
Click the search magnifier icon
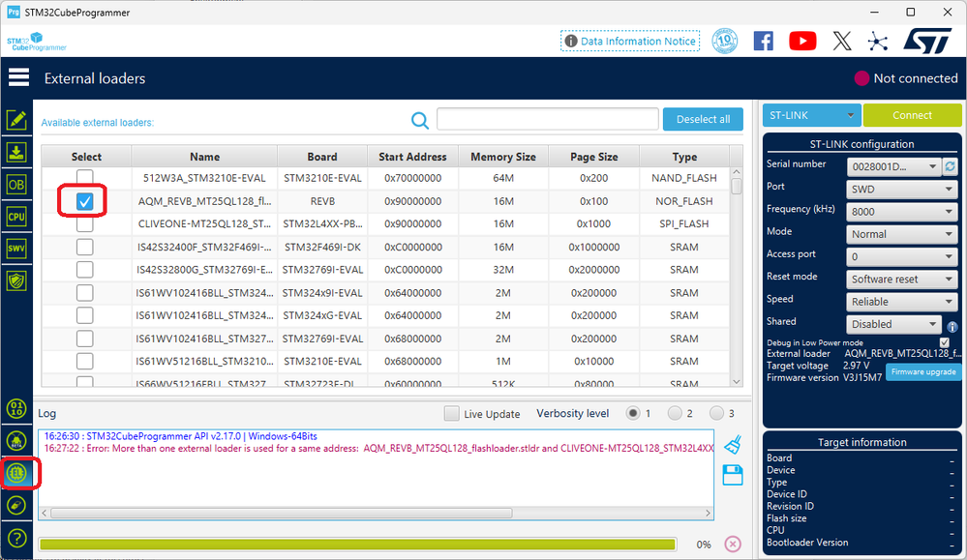click(420, 120)
